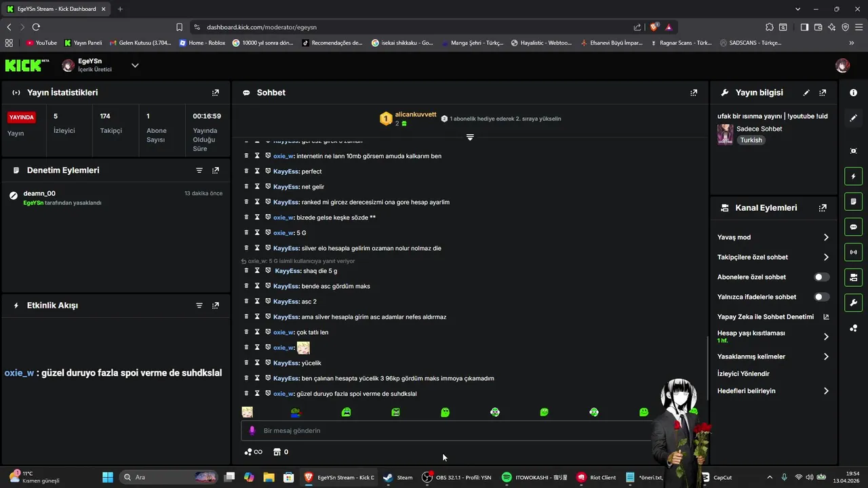Open the info icon in the right sidebar
Image resolution: width=868 pixels, height=488 pixels.
tap(853, 93)
